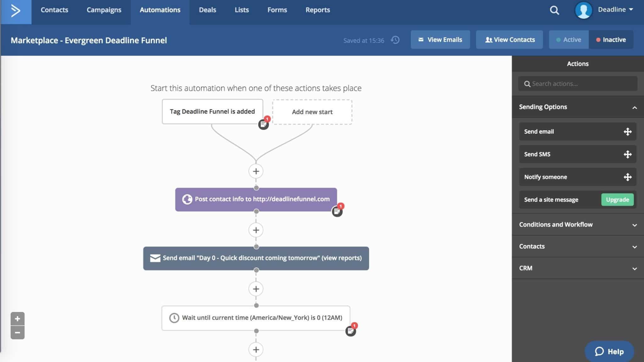Click the zoom in control on the canvas
The image size is (644, 362).
(x=18, y=319)
